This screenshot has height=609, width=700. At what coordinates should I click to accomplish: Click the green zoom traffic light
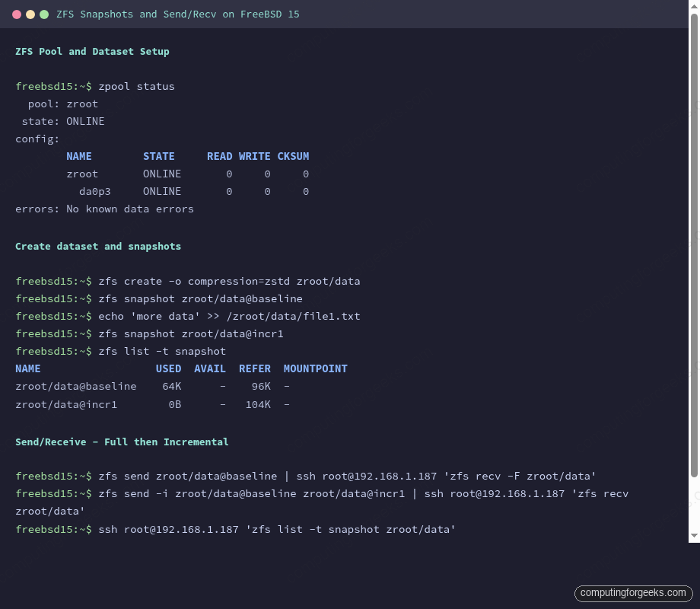tap(44, 13)
